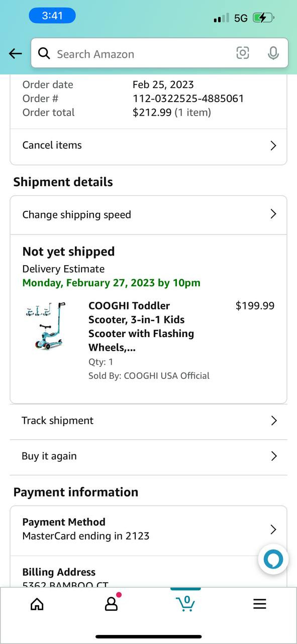Expand the Cancel items chevron
Viewport: 297px width, 644px height.
pos(273,145)
